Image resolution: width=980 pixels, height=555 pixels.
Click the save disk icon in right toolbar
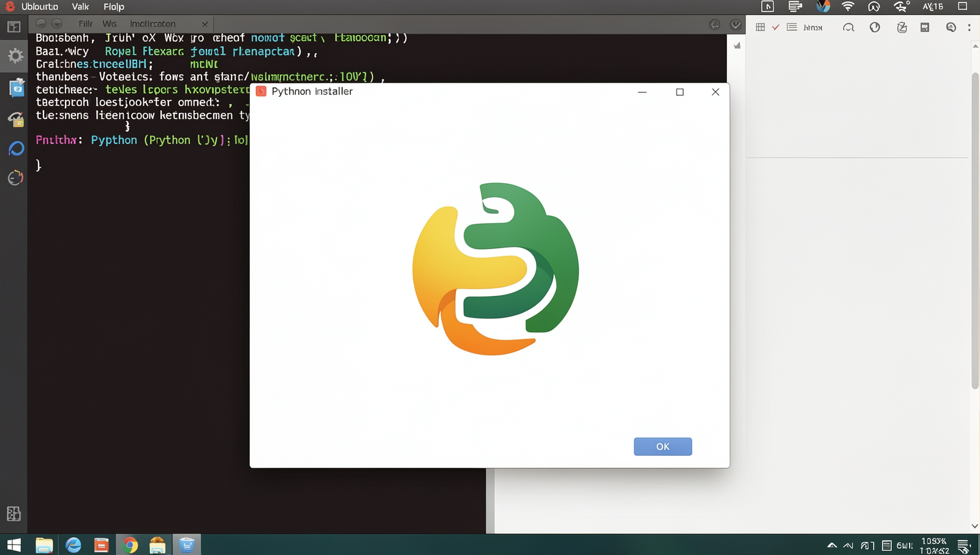coord(925,27)
